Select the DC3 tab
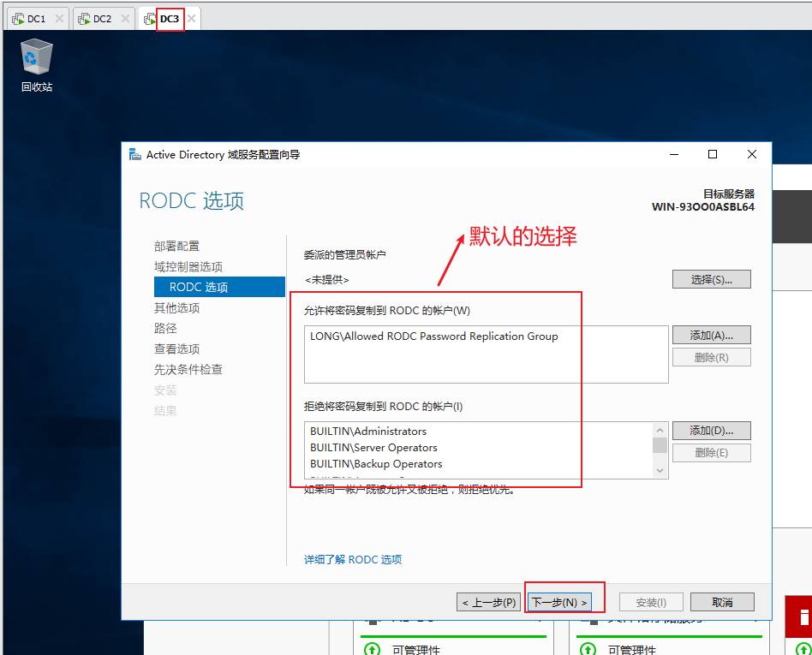Screen dimensions: 812x655 pos(170,19)
